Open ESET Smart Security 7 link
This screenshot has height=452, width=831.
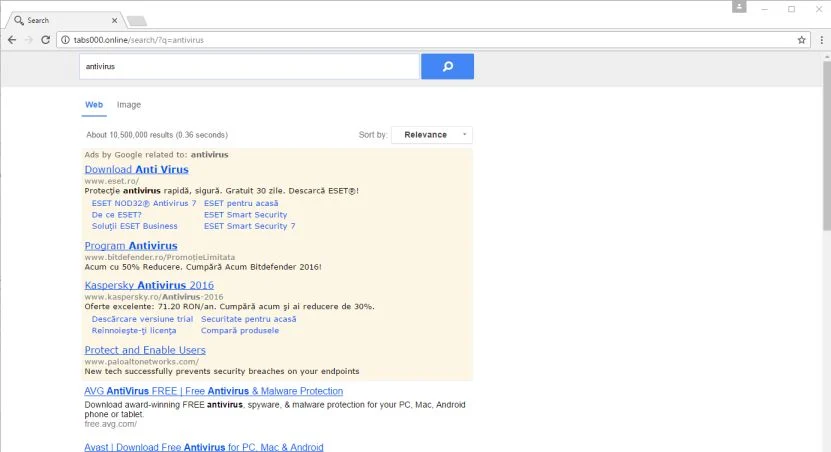coord(250,226)
